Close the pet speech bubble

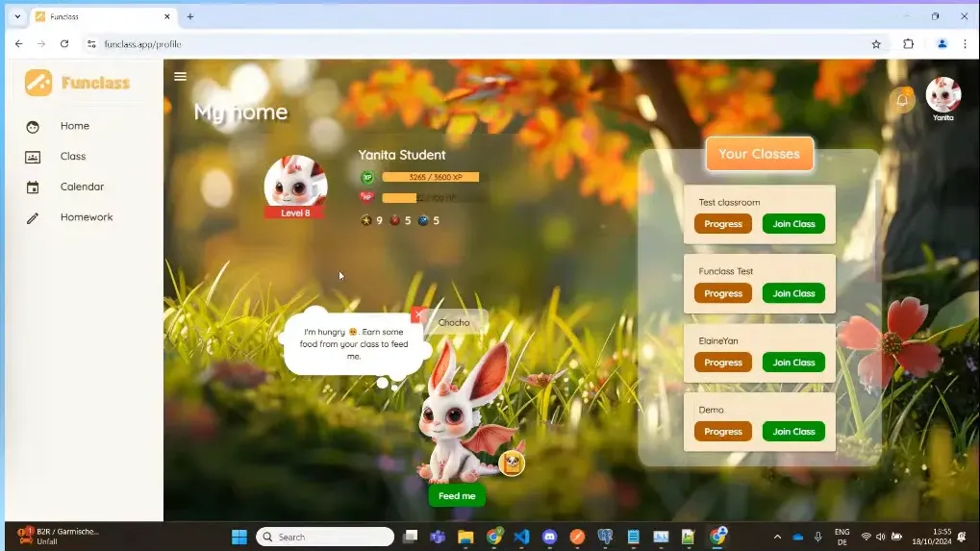(x=418, y=314)
